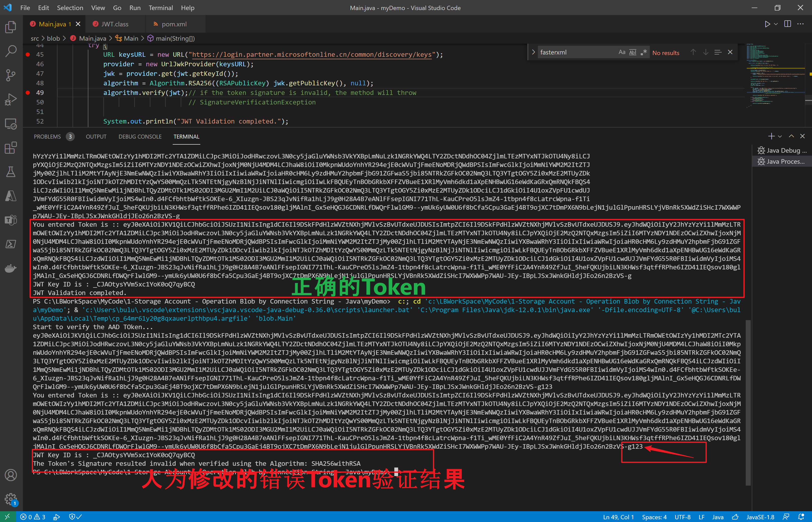Screen dimensions: 812x522
Task: Click the JavaSE-1.8 status bar item
Action: [x=760, y=517]
